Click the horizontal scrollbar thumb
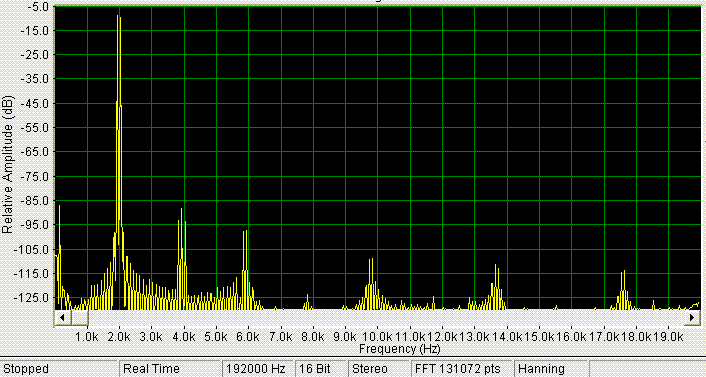Viewport: 706px width, 377px height. tap(79, 318)
